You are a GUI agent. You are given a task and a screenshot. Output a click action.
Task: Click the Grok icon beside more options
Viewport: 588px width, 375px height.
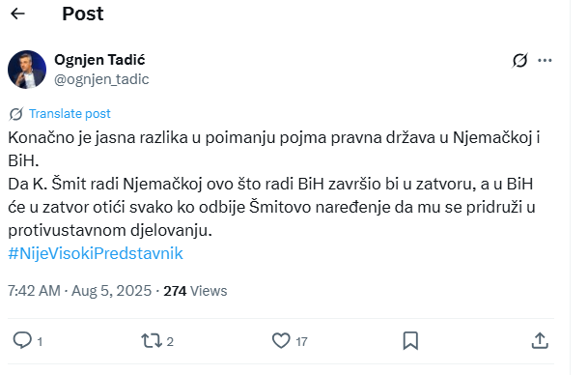click(519, 60)
